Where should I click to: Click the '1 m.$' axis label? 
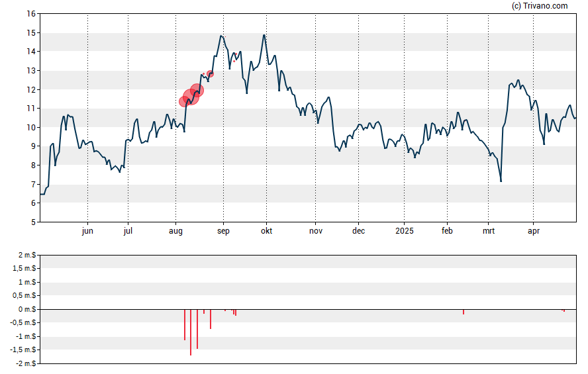click(27, 282)
